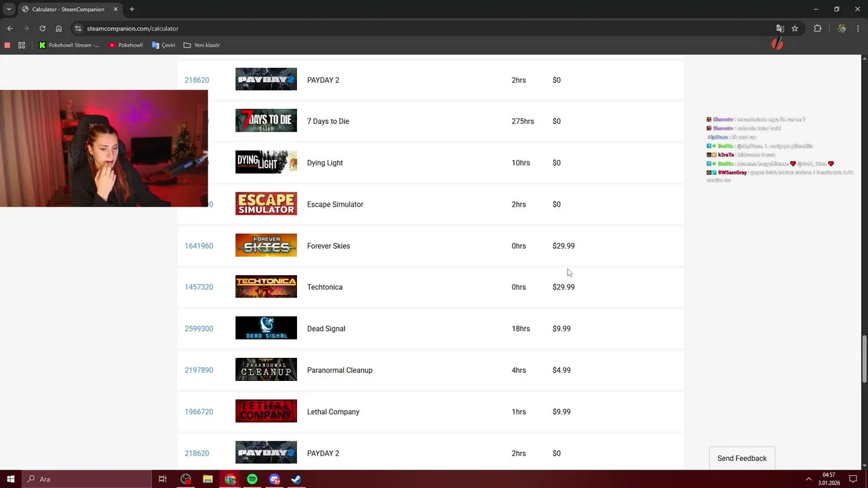The height and width of the screenshot is (488, 868).
Task: Click the Send Feedback button
Action: (742, 458)
